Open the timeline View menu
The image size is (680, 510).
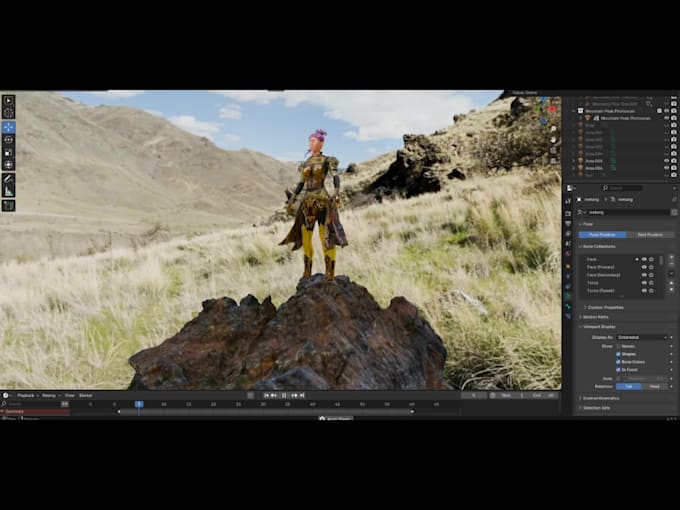[69, 395]
